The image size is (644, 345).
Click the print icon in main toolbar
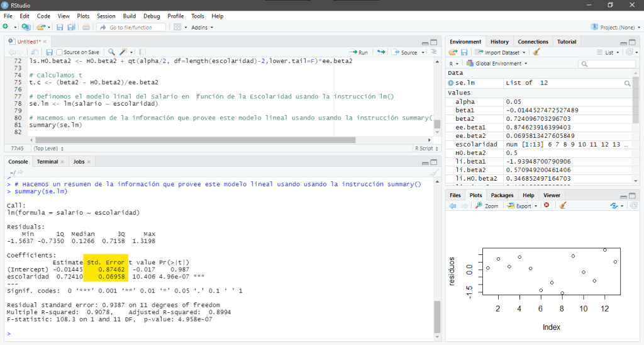[86, 27]
